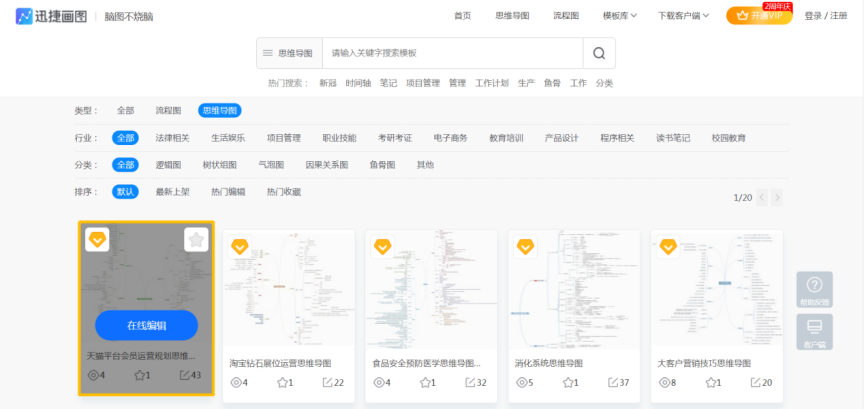
Task: Open the 思维导图 search category dropdown
Action: pyautogui.click(x=288, y=53)
